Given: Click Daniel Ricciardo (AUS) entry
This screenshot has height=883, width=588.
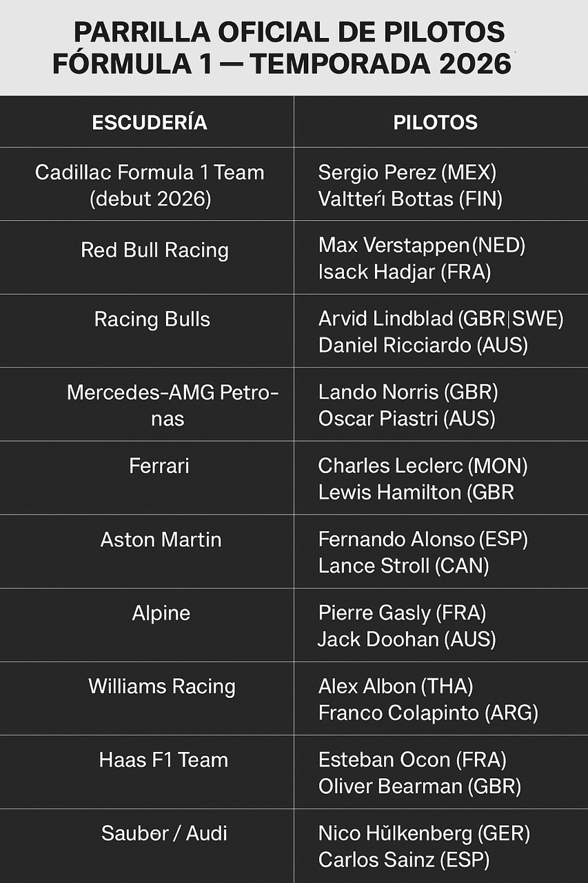Looking at the screenshot, I should click(x=423, y=345).
